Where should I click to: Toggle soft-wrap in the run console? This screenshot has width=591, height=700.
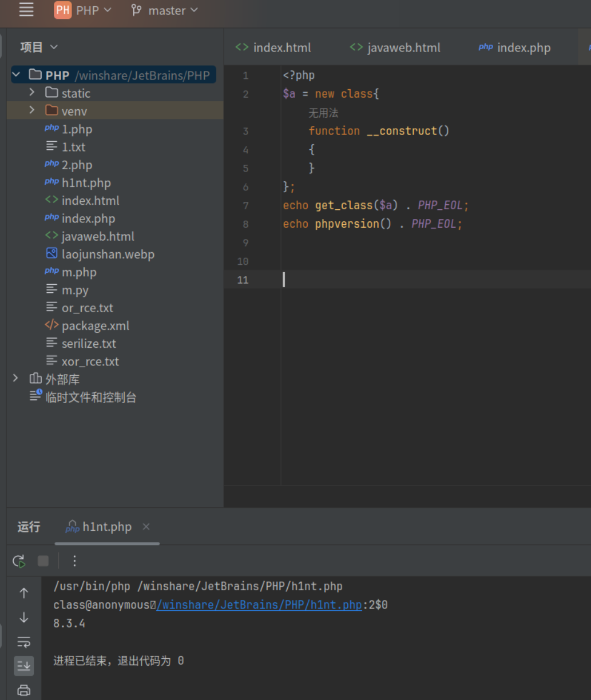(24, 642)
